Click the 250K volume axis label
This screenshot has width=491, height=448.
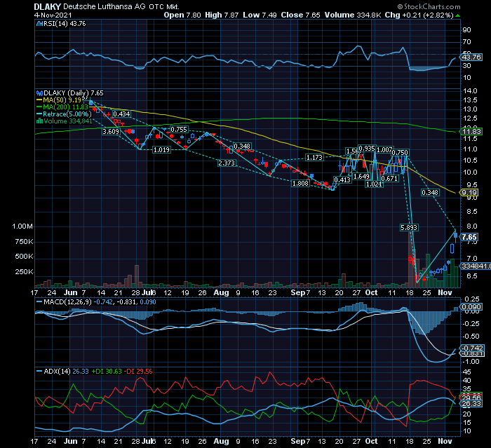tap(24, 272)
